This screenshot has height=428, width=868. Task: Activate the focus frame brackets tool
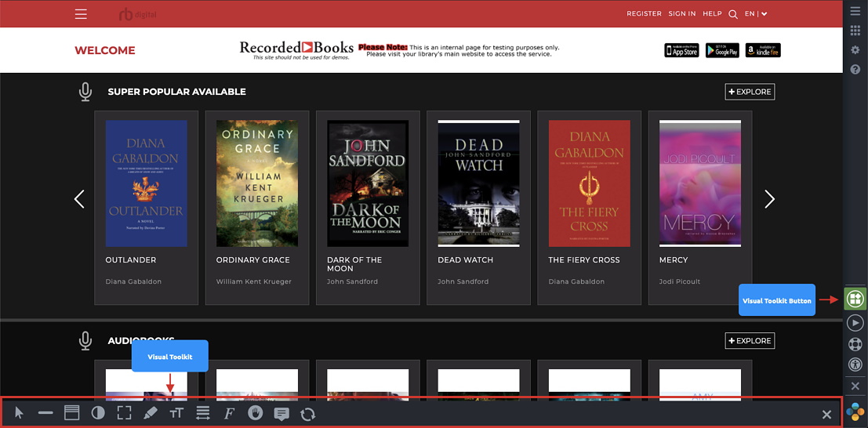click(x=125, y=413)
